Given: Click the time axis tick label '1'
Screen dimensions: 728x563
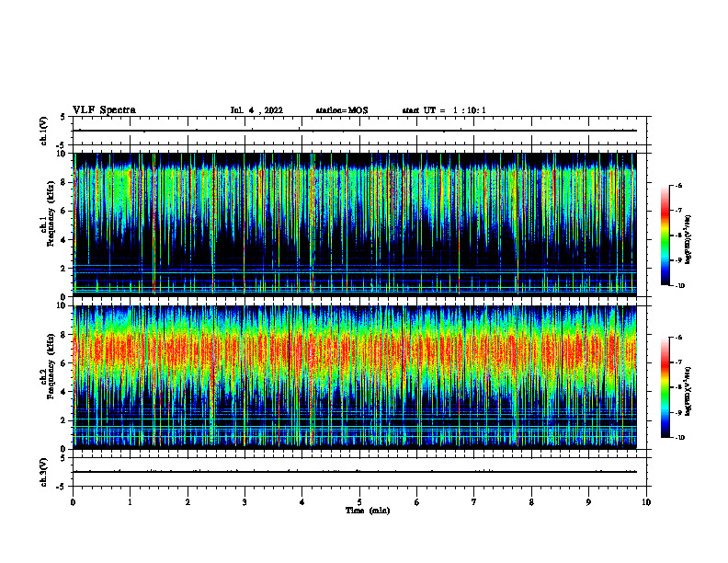Looking at the screenshot, I should click(130, 502).
